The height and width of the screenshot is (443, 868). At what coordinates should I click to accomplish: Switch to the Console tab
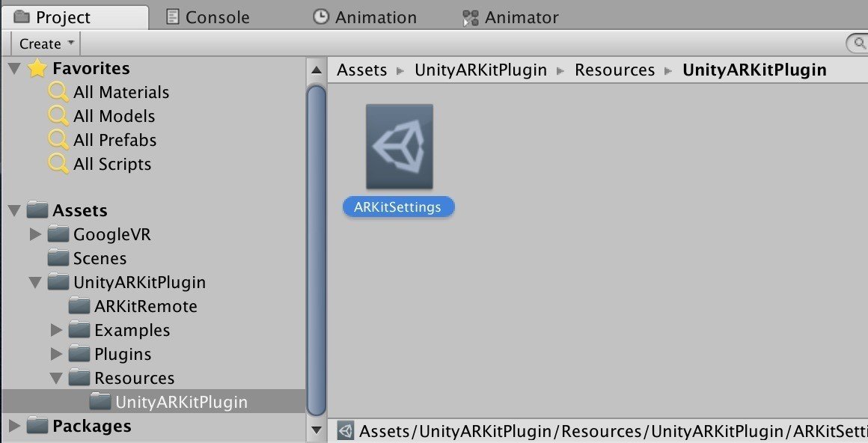(x=208, y=16)
